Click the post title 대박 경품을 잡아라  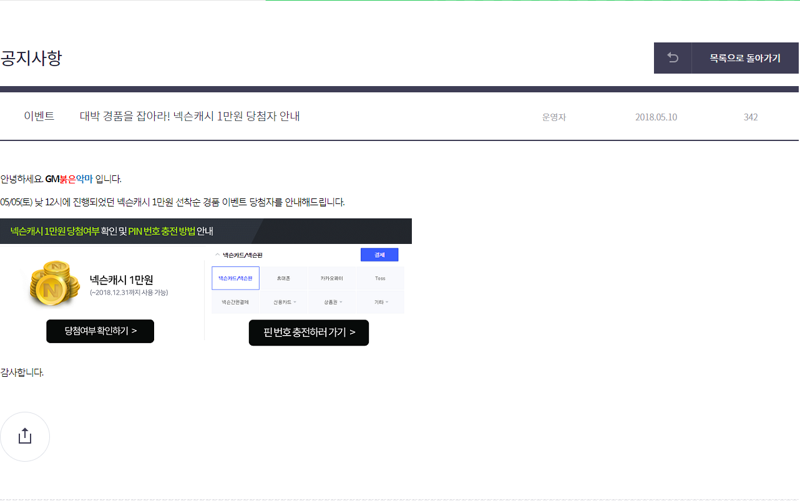pos(189,116)
